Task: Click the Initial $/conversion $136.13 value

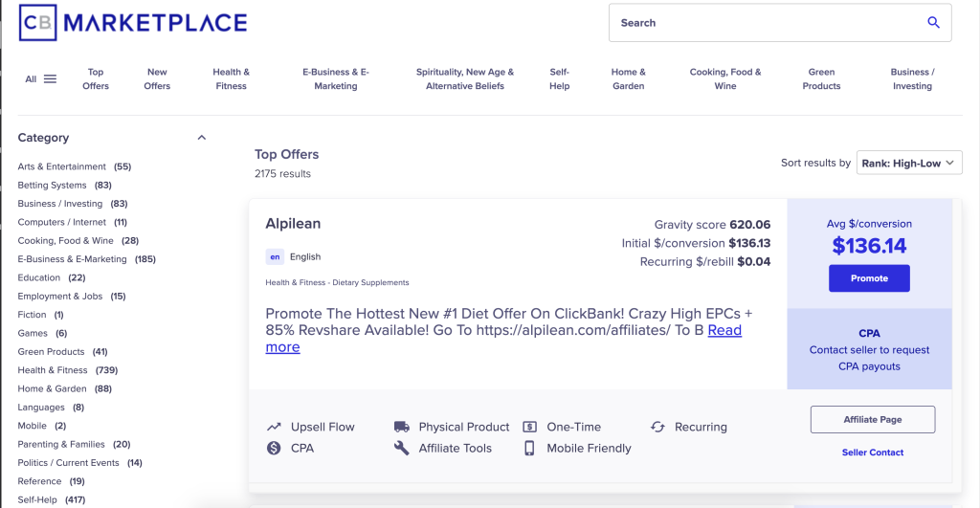Action: (749, 243)
